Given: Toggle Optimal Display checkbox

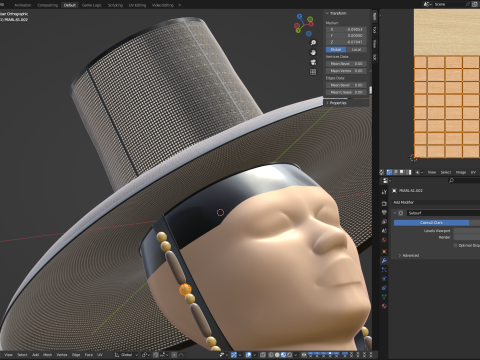Looking at the screenshot, I should 455,245.
